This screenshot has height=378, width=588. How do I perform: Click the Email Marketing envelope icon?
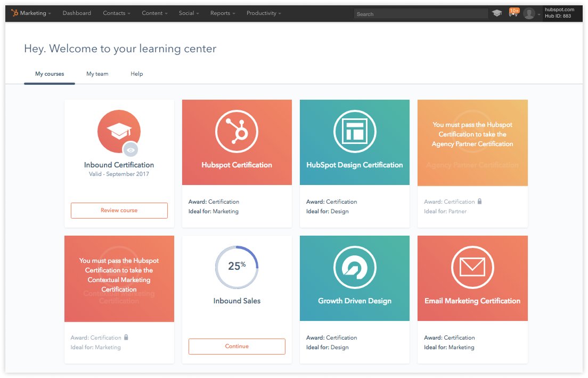(472, 268)
